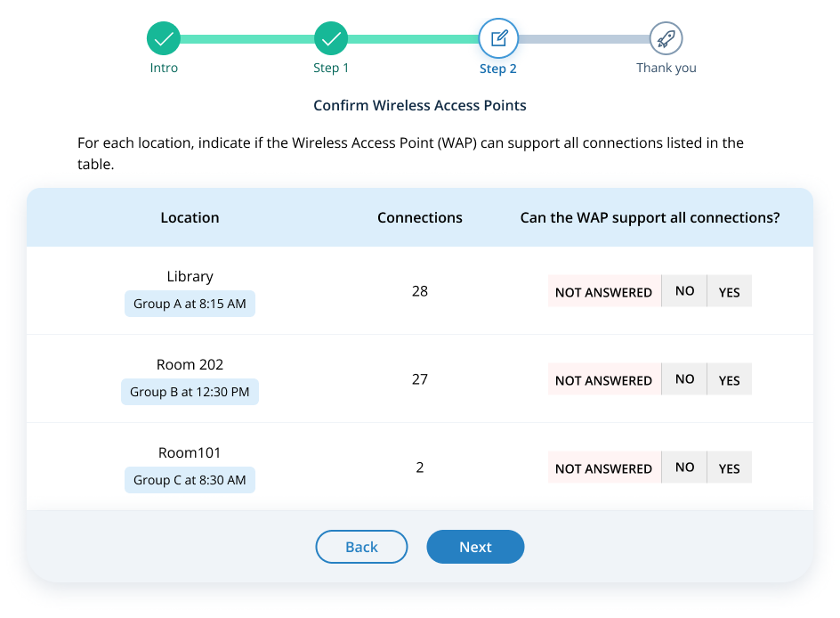Set Room 202 to NOT ANSWERED
This screenshot has height=618, width=840.
click(603, 379)
